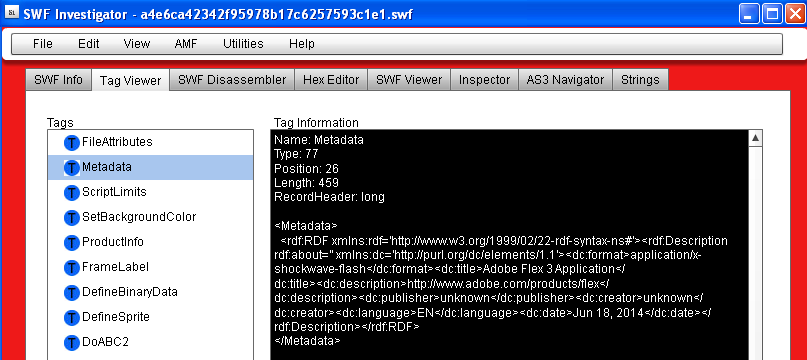Click the 'RecordHeader: long' line
Image resolution: width=807 pixels, height=360 pixels.
click(x=329, y=197)
